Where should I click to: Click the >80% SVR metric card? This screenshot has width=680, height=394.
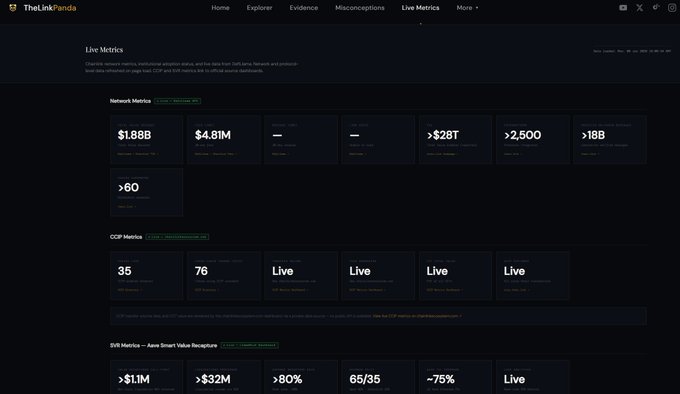point(301,377)
